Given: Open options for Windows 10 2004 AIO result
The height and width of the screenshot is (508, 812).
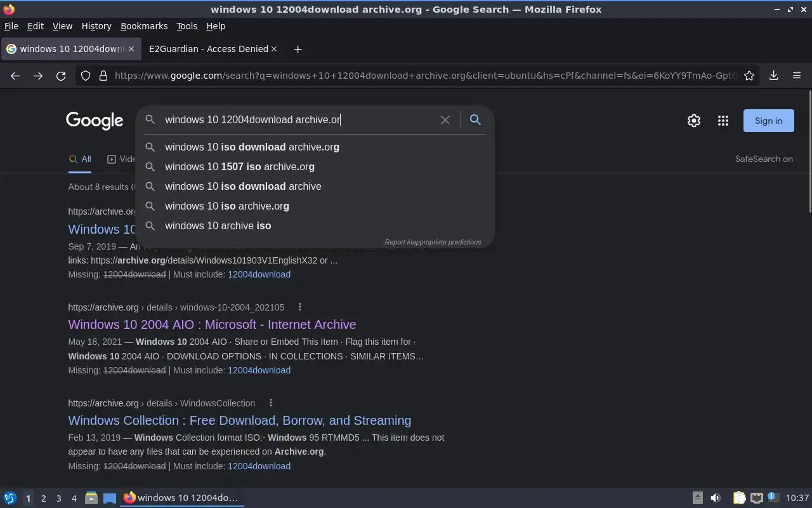Looking at the screenshot, I should (x=300, y=307).
